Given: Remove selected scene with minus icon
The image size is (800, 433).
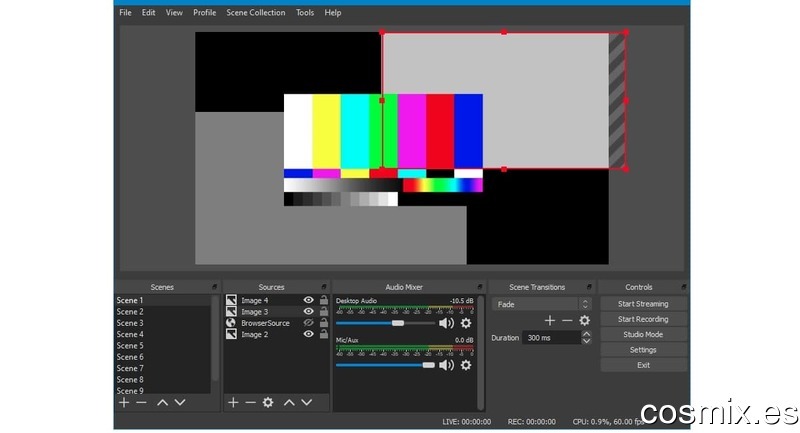Looking at the screenshot, I should (141, 402).
